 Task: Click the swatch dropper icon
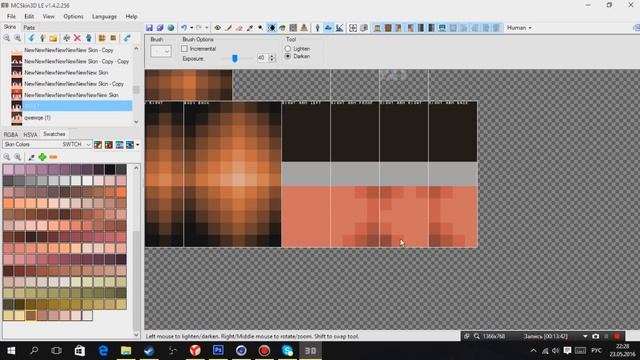point(31,157)
